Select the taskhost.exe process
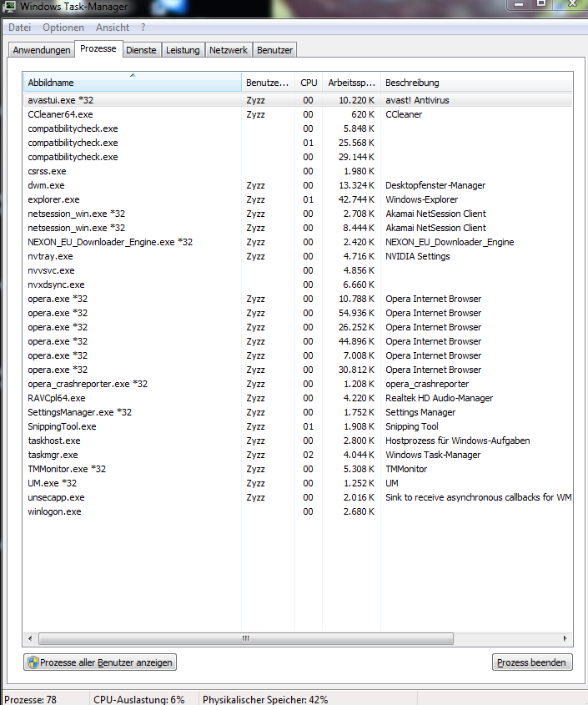This screenshot has height=705, width=588. pyautogui.click(x=298, y=441)
